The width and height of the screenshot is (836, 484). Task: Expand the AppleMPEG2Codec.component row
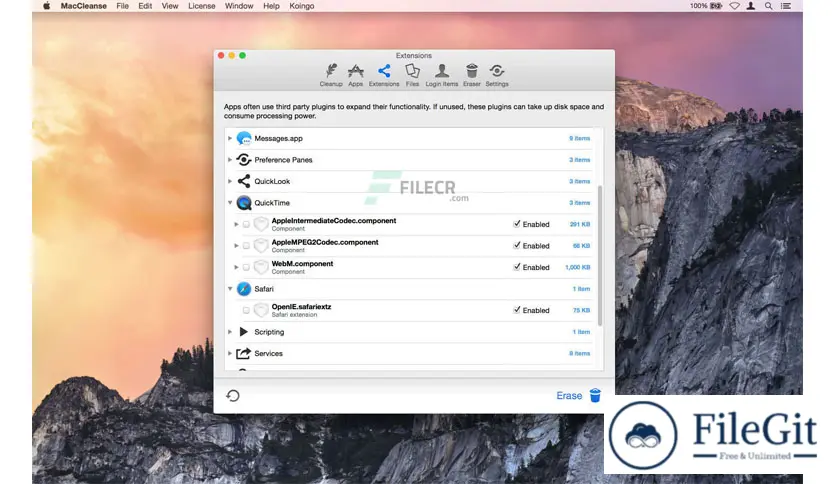(x=236, y=246)
